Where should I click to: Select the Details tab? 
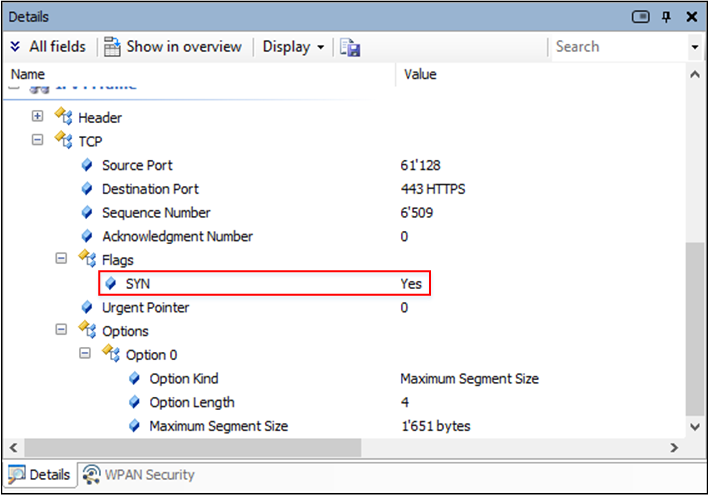click(39, 475)
